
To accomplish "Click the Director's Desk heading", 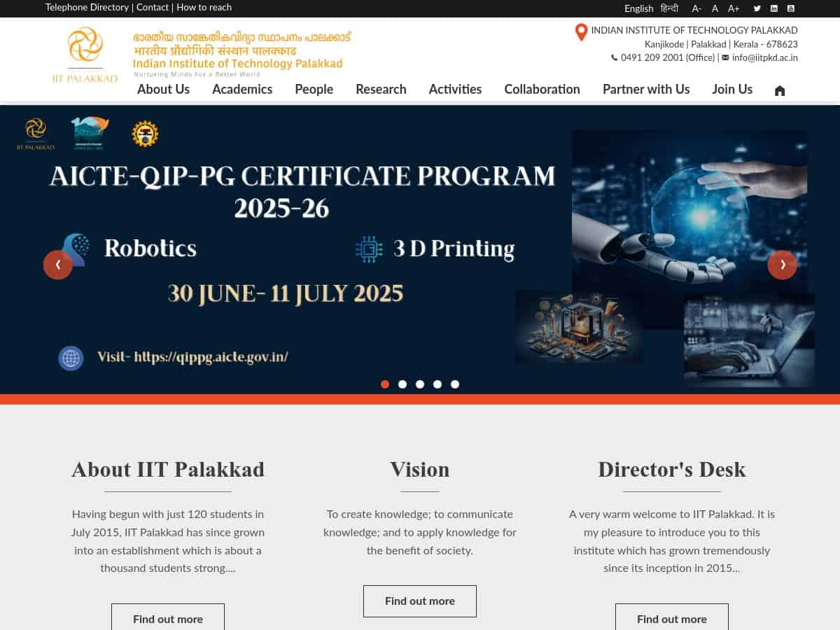I will click(x=672, y=469).
